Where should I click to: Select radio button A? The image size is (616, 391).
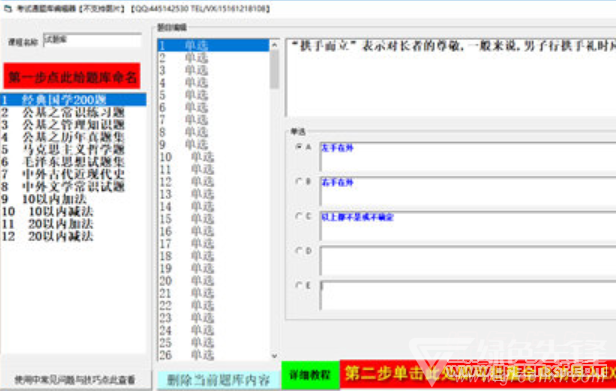click(299, 147)
